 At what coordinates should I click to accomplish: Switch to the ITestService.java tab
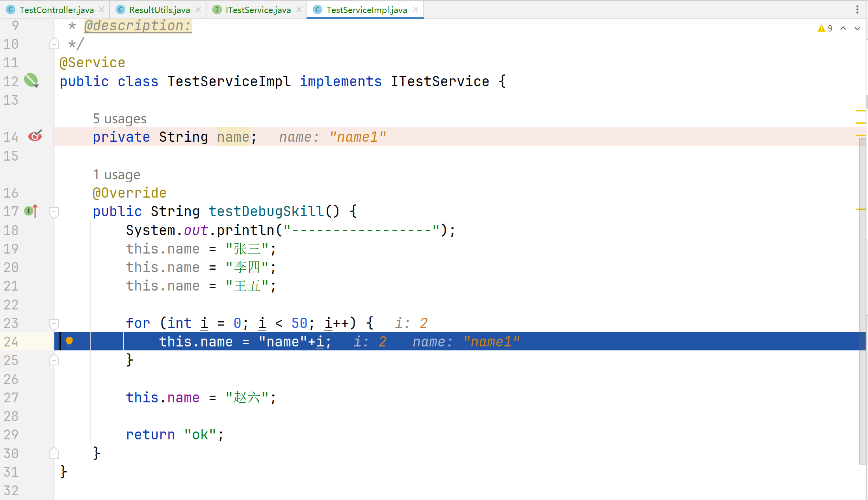click(x=258, y=9)
